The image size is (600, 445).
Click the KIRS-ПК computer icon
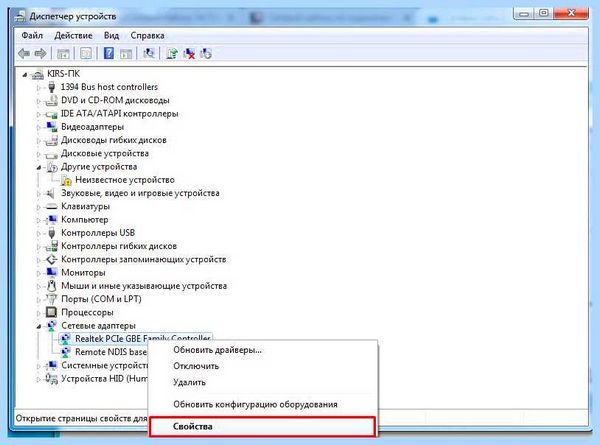38,74
